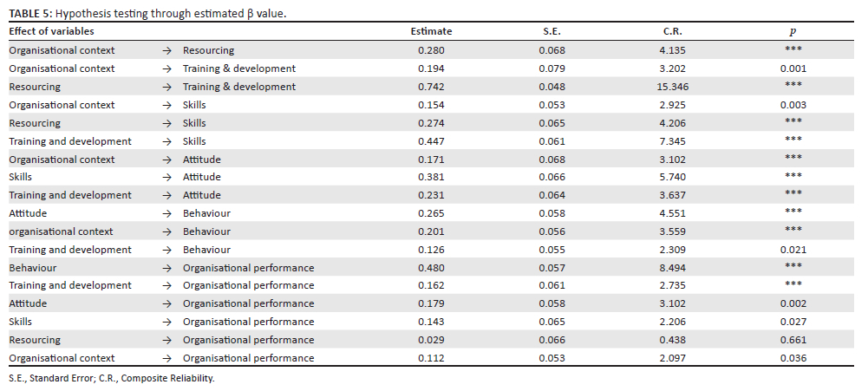Select the "C.R." column header

(x=672, y=31)
